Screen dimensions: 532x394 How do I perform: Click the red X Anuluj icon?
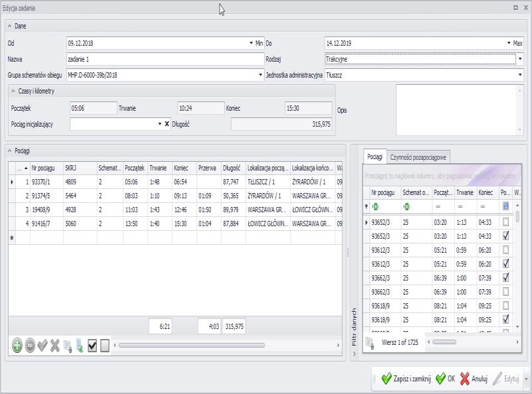point(465,378)
